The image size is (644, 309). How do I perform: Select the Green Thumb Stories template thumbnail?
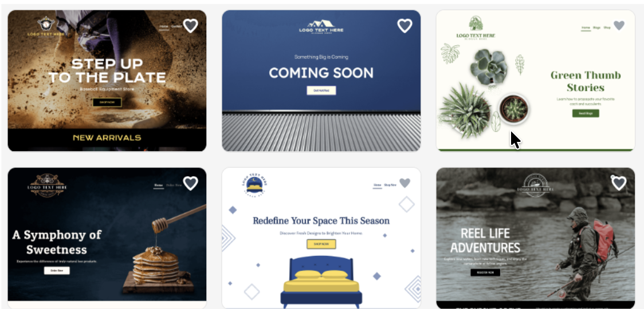[x=536, y=81]
